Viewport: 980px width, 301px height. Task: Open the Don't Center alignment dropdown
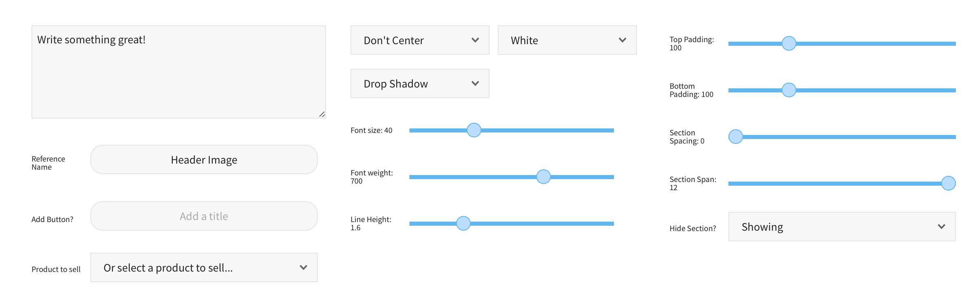point(419,40)
